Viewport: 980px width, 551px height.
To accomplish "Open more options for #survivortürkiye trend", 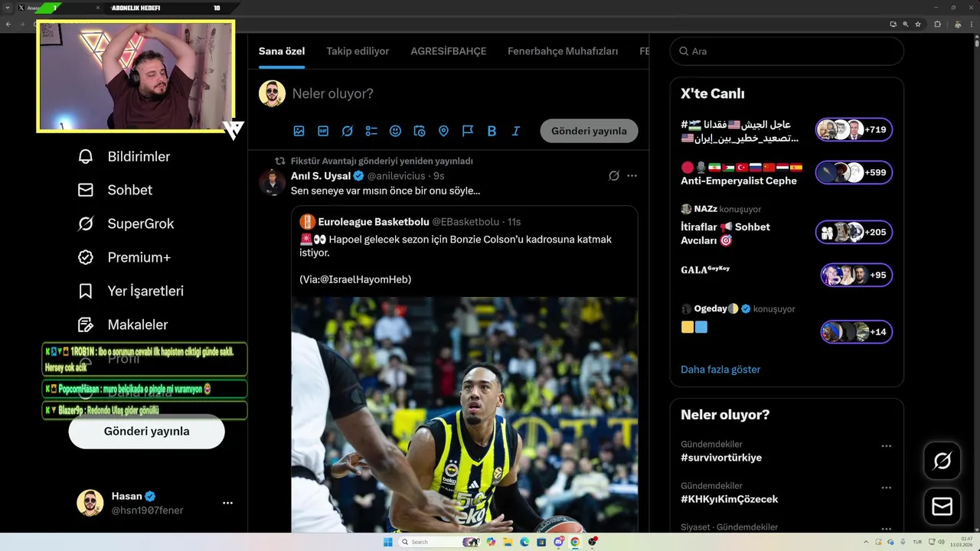I will pos(886,446).
